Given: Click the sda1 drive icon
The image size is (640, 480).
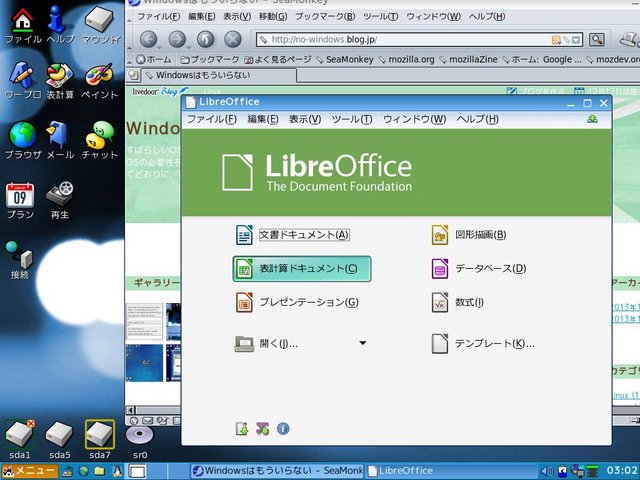Looking at the screenshot, I should tap(20, 434).
